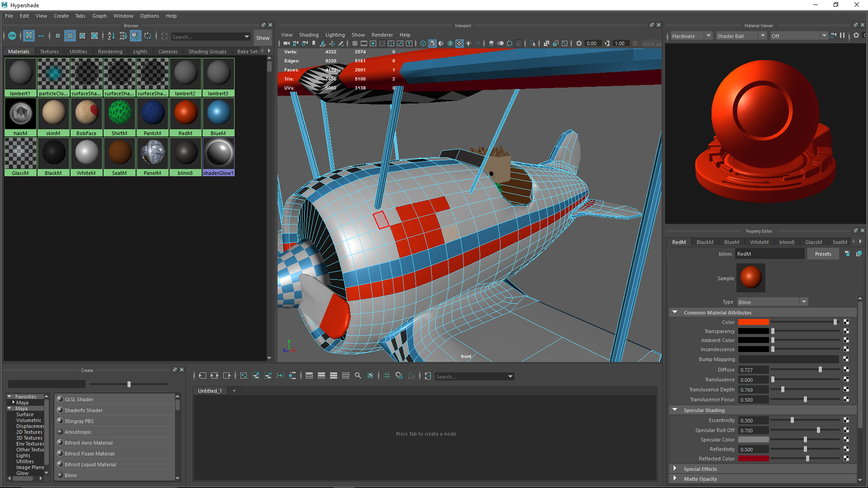868x488 pixels.
Task: Click the Show button in the Browser
Action: click(x=263, y=38)
